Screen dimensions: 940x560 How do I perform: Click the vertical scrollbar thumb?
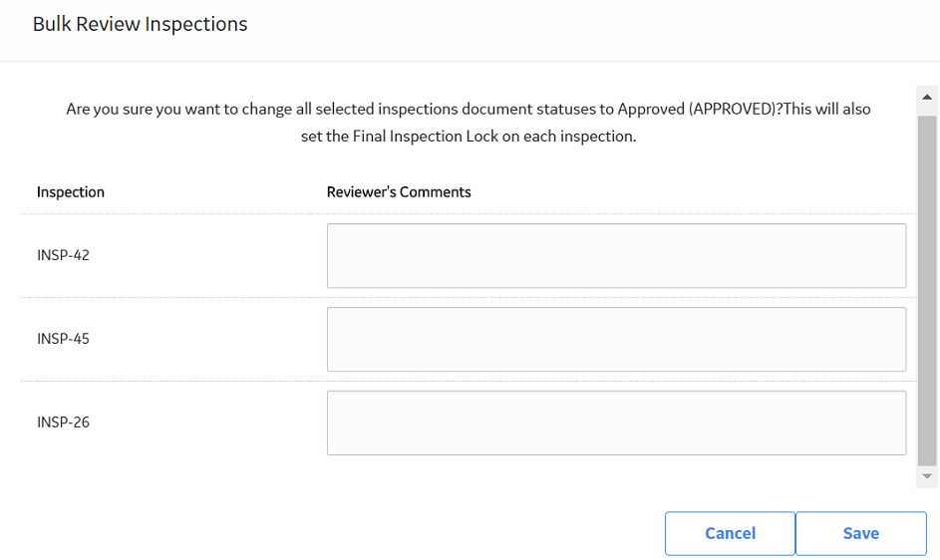pos(927,291)
